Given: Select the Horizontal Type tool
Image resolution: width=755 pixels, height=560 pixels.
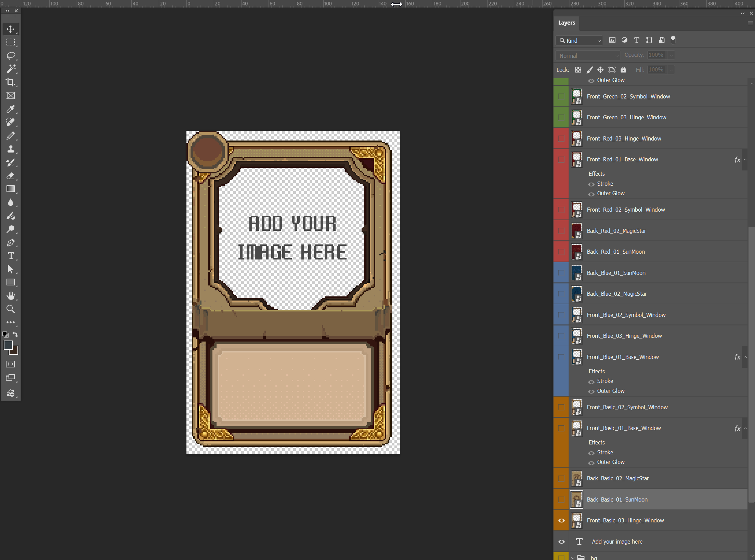Looking at the screenshot, I should pyautogui.click(x=11, y=256).
